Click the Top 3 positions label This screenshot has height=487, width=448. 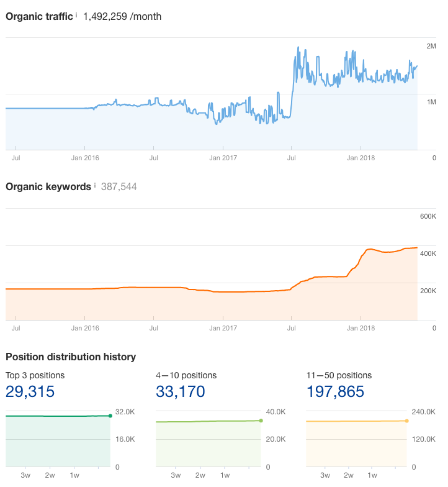point(35,375)
